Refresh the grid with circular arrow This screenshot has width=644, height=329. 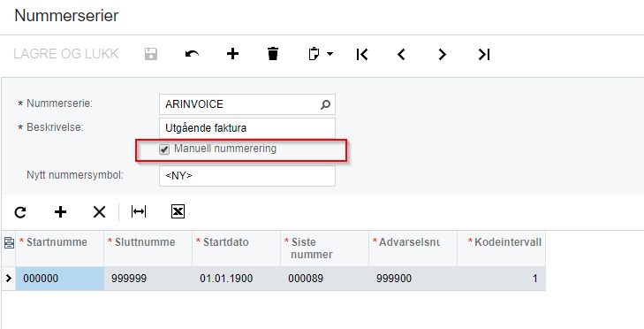click(20, 212)
